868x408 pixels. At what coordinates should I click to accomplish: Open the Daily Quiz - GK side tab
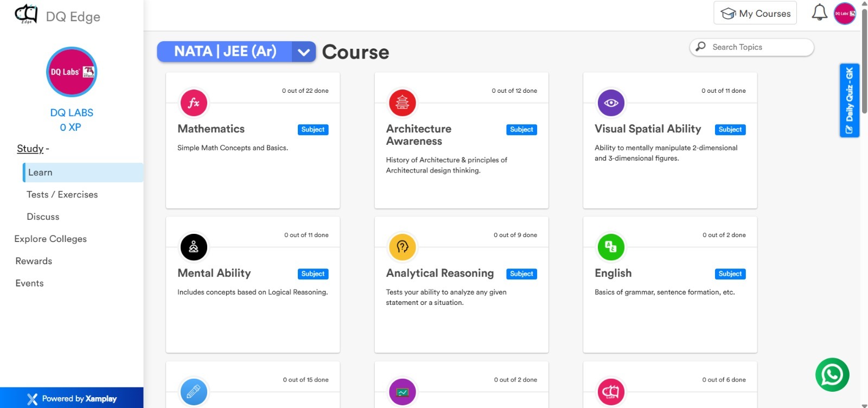[849, 100]
